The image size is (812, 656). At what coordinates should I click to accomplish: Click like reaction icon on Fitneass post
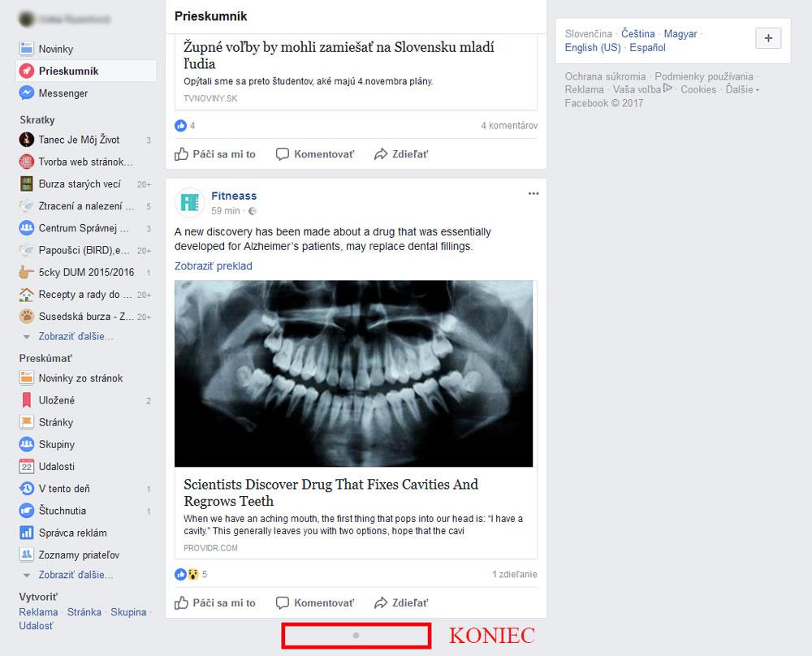tap(181, 574)
